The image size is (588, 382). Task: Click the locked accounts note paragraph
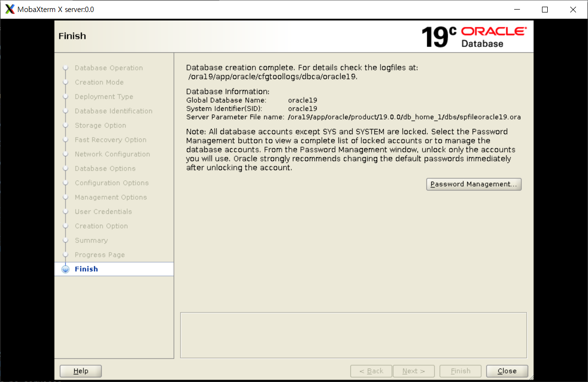pyautogui.click(x=351, y=150)
